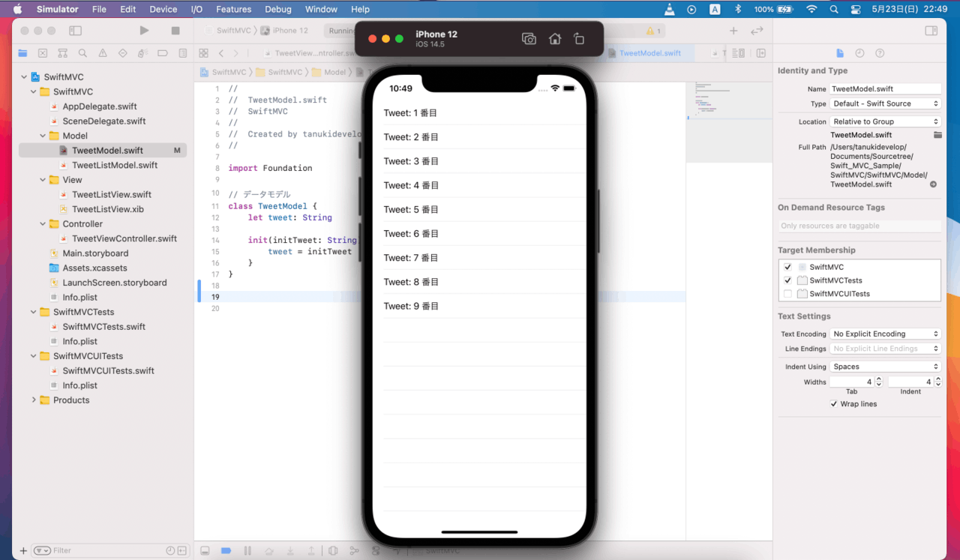Enable SwiftMVCUITests target membership
The height and width of the screenshot is (560, 960).
(787, 293)
